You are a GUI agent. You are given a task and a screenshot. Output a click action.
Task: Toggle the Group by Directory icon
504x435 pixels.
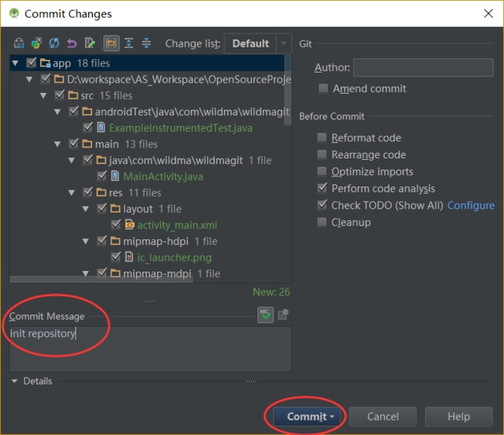(111, 43)
